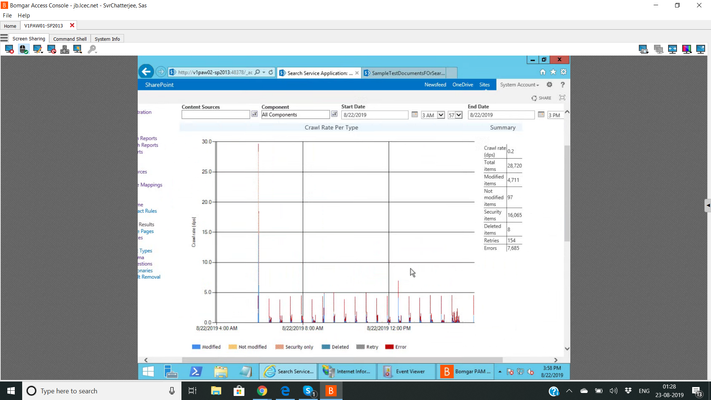Expand the Bomgar side panel arrow
Viewport: 711px width, 400px height.
707,205
